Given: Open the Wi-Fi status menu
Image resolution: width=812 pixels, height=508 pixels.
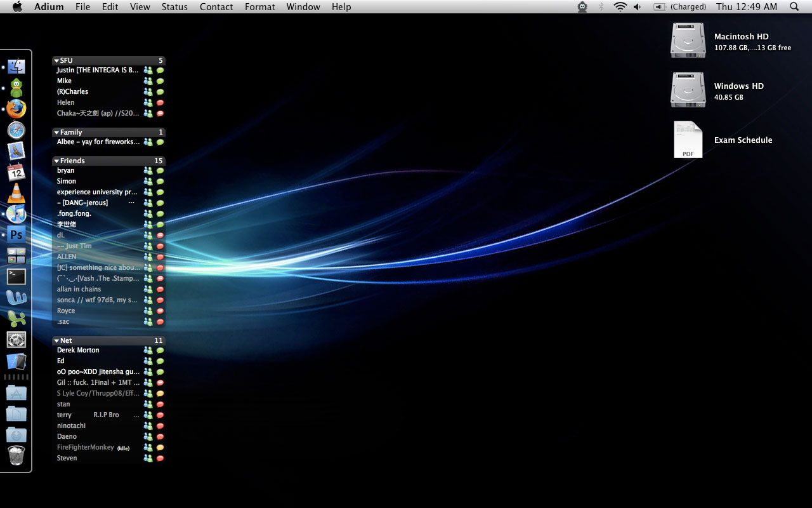Looking at the screenshot, I should point(620,7).
